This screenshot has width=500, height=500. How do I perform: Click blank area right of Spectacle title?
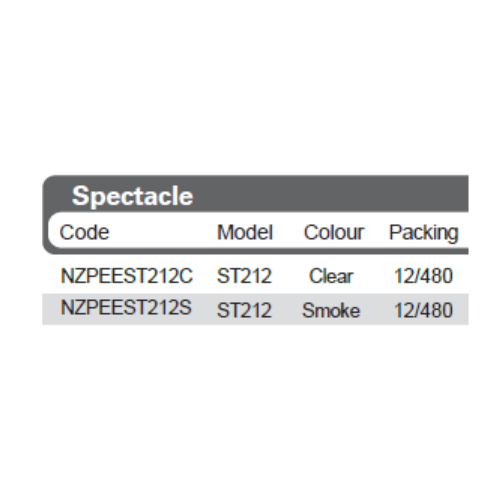[330, 195]
